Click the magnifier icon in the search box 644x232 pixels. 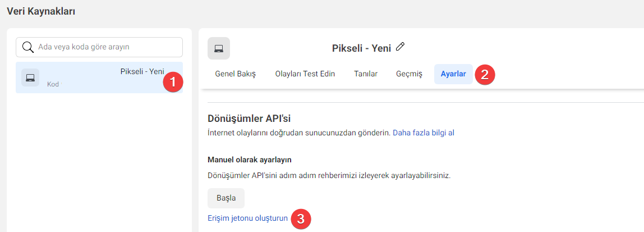28,47
